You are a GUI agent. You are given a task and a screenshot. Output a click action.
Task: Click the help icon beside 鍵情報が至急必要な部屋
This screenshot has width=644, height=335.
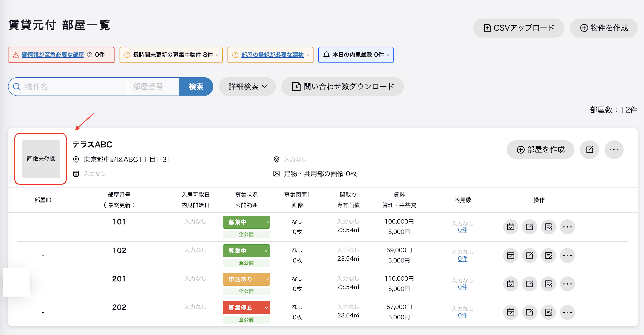pyautogui.click(x=90, y=55)
